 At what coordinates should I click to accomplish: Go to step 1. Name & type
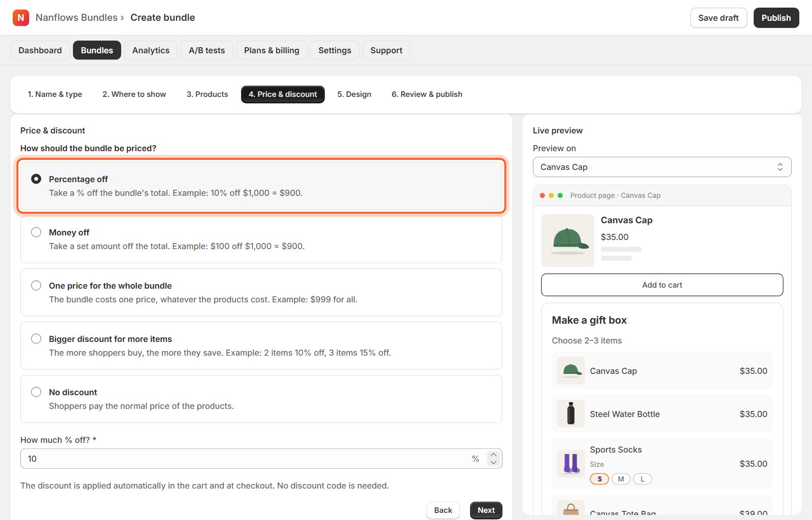click(x=55, y=94)
